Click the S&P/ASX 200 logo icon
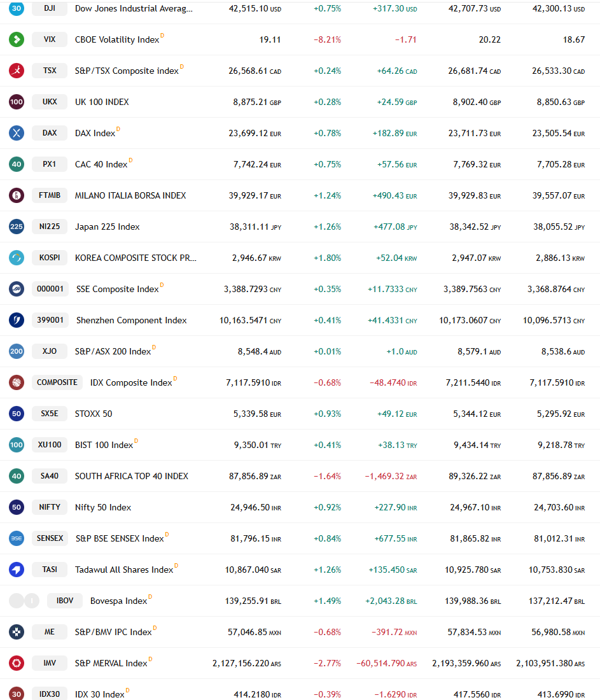Image resolution: width=600 pixels, height=700 pixels. click(17, 351)
